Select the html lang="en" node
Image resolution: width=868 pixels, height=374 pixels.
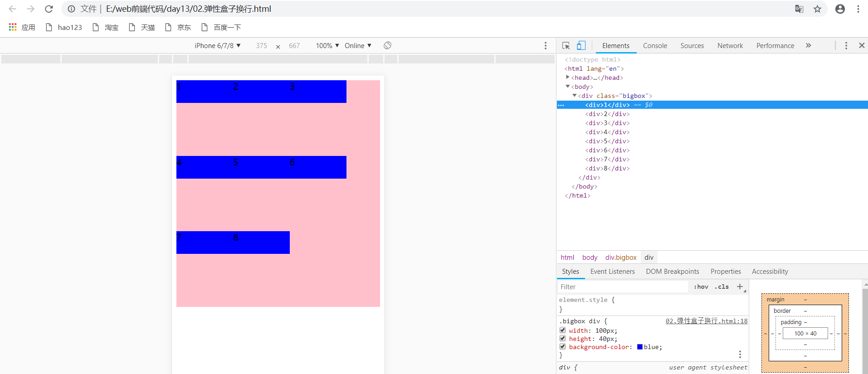(x=594, y=68)
